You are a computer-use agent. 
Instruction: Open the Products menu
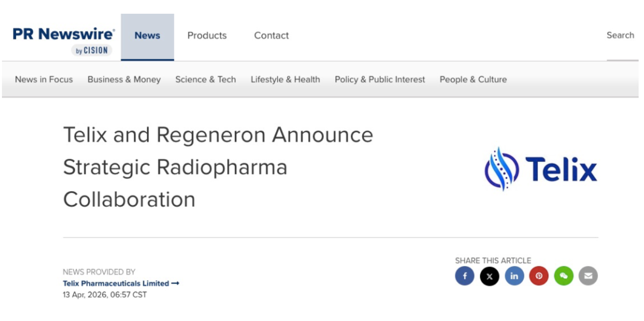(x=207, y=36)
